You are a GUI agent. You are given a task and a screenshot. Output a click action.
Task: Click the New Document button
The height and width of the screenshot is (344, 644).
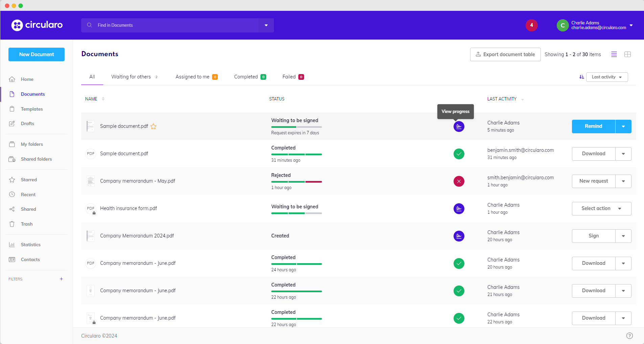(x=37, y=54)
